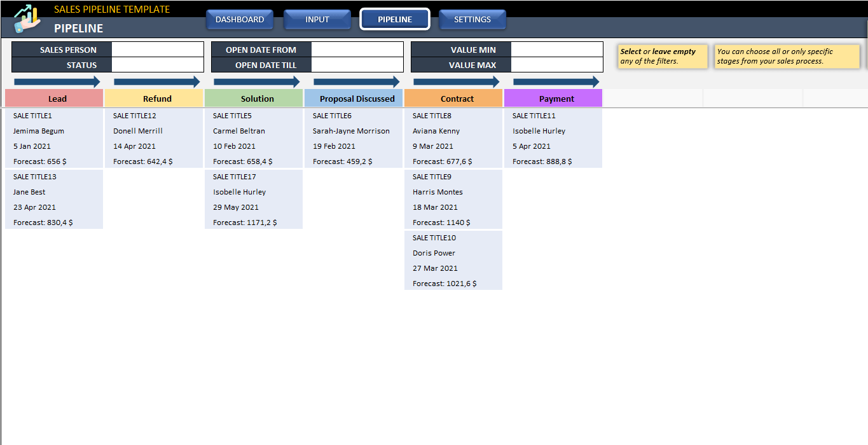
Task: Open the Dashboard tab
Action: pyautogui.click(x=240, y=20)
